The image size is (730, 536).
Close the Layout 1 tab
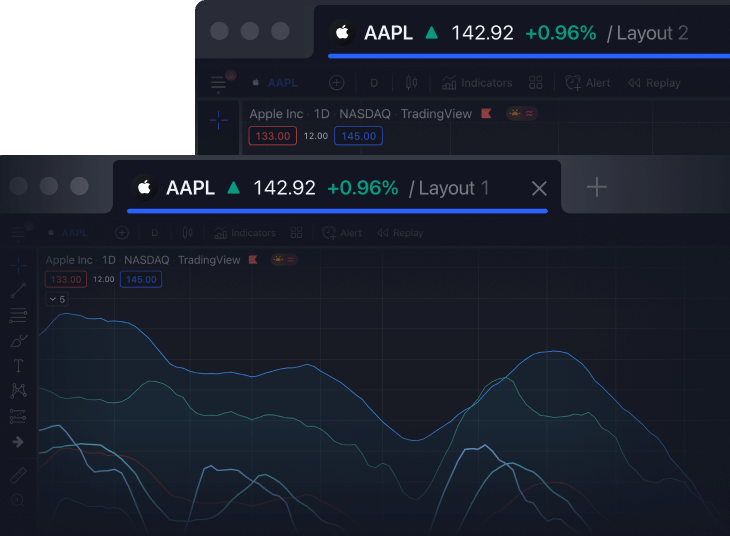[539, 189]
